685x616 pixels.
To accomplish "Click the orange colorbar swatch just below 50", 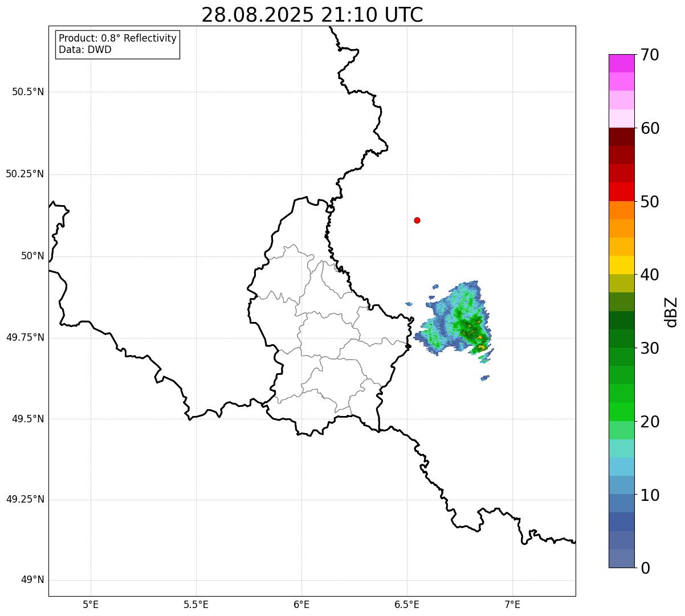I will point(621,210).
